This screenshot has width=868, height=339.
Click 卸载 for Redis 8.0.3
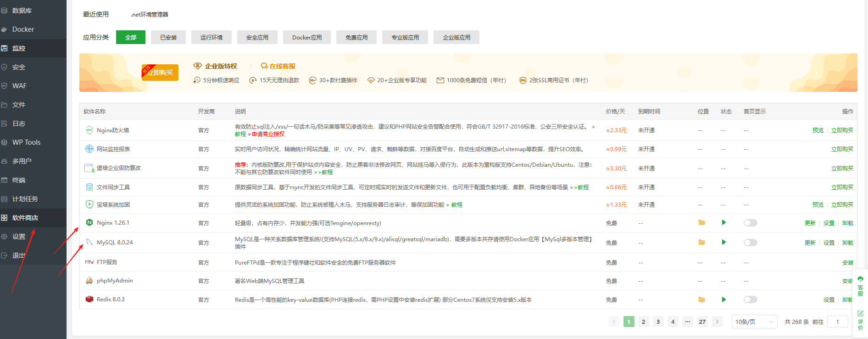click(848, 300)
